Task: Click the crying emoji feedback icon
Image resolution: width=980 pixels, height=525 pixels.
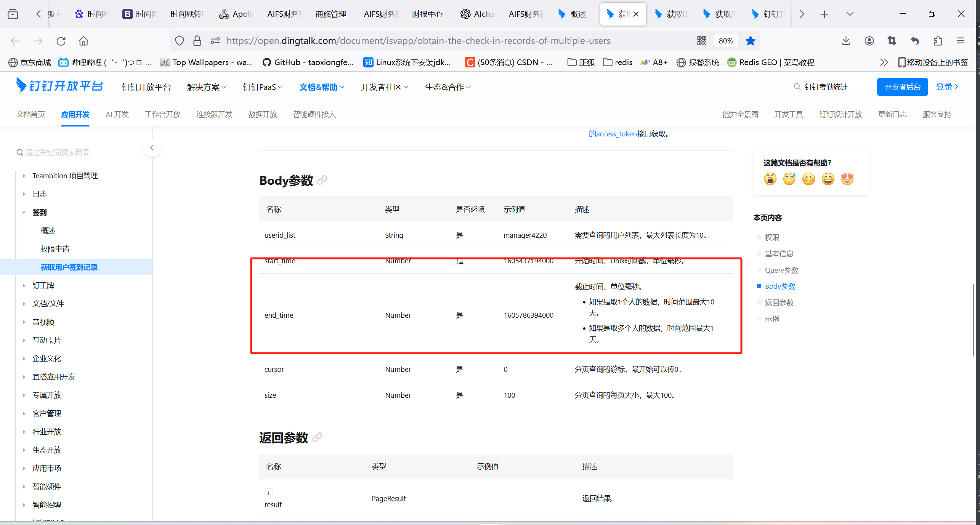Action: 770,179
